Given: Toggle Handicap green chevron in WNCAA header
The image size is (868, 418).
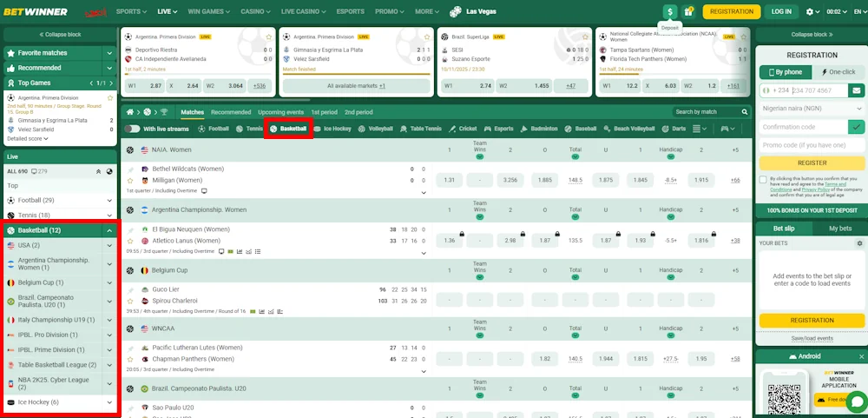Looking at the screenshot, I should [x=670, y=335].
